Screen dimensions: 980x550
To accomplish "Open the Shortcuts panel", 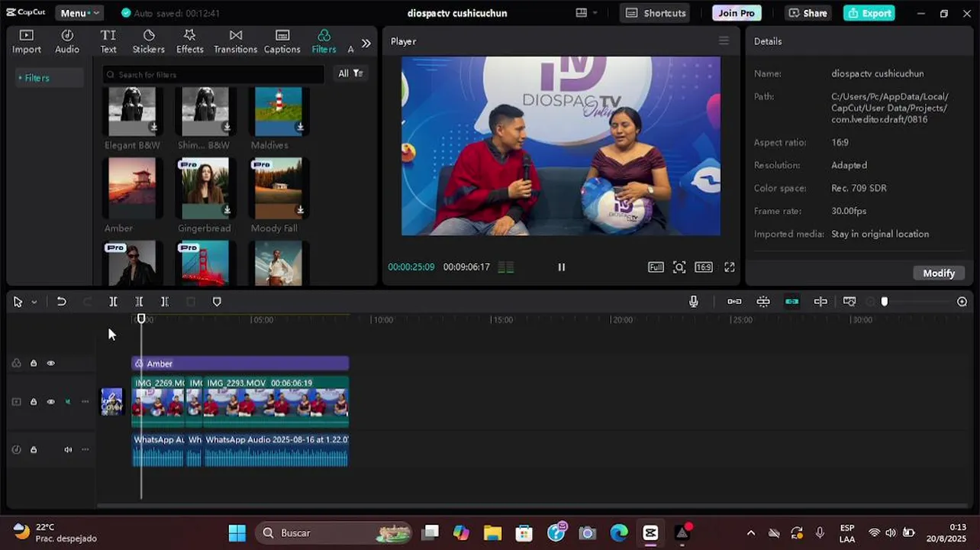I will click(x=656, y=13).
